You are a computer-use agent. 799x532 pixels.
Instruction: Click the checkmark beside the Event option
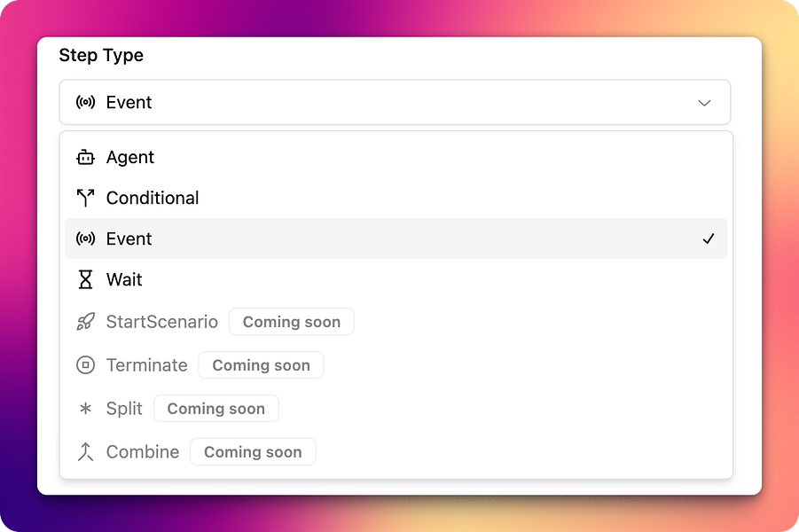[709, 239]
